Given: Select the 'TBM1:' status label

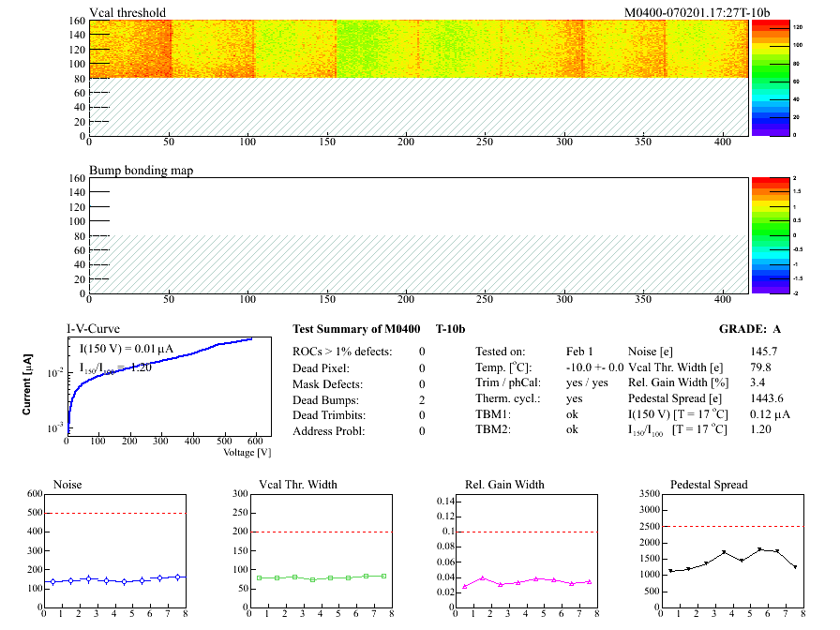Looking at the screenshot, I should [x=493, y=413].
